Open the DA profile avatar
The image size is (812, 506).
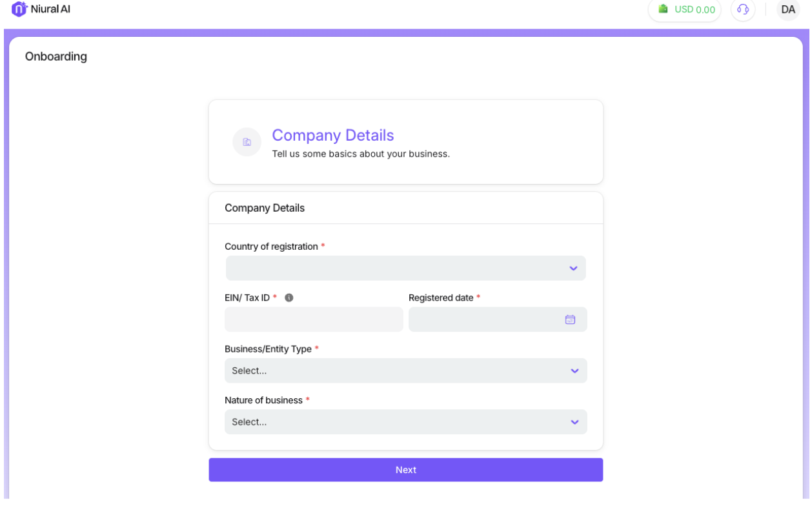[788, 9]
